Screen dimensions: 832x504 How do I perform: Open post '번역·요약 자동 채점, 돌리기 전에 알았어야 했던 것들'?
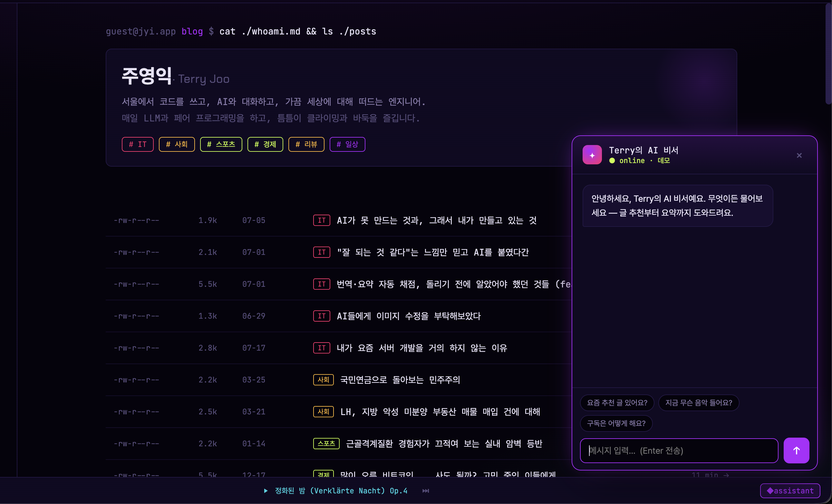pos(454,284)
